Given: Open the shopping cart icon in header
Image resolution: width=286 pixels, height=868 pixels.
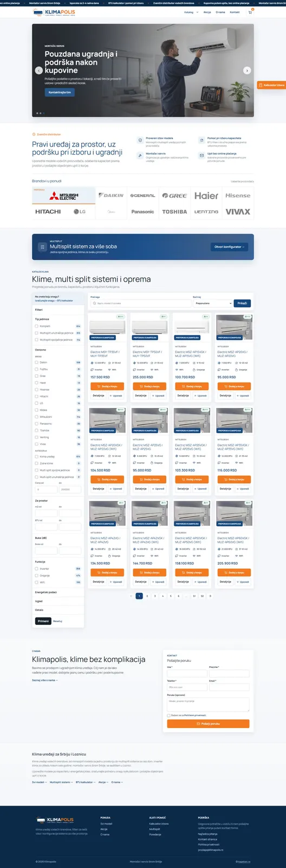Looking at the screenshot, I should tap(250, 12).
